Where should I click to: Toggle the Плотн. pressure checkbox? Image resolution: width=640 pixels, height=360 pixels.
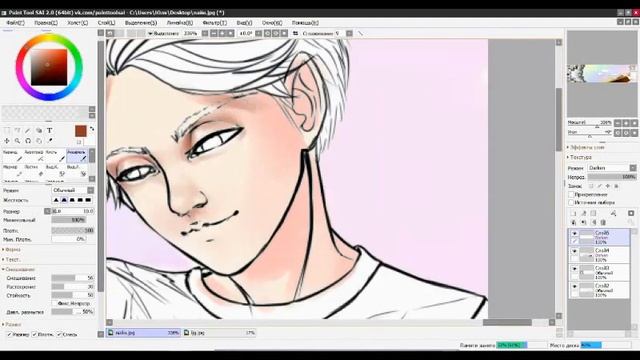click(x=35, y=334)
